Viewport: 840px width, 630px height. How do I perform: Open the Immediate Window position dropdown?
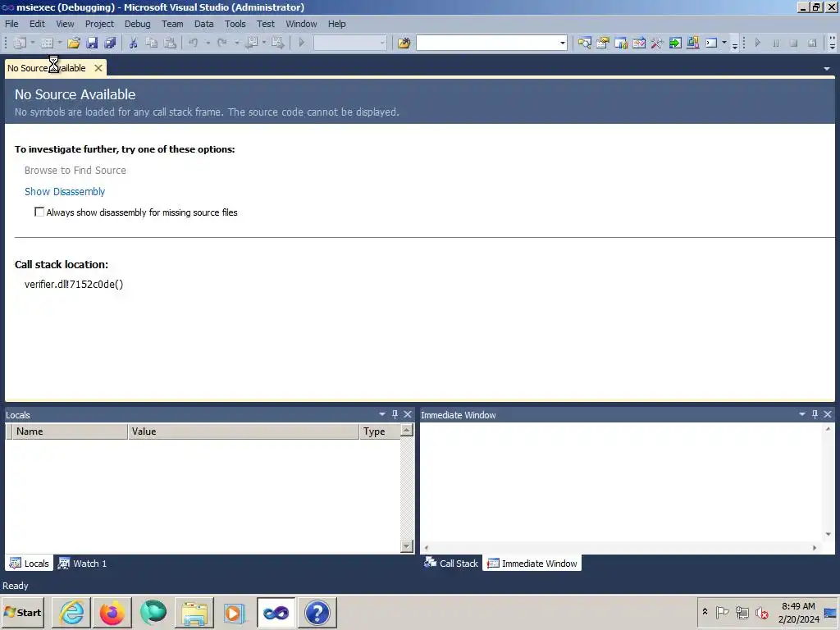pyautogui.click(x=802, y=414)
